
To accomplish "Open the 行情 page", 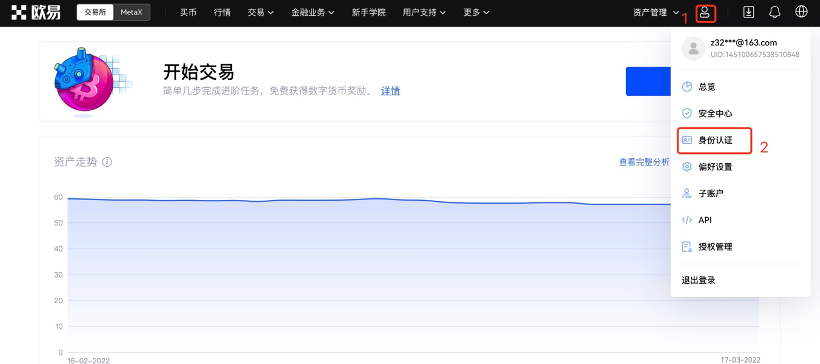I will 222,13.
